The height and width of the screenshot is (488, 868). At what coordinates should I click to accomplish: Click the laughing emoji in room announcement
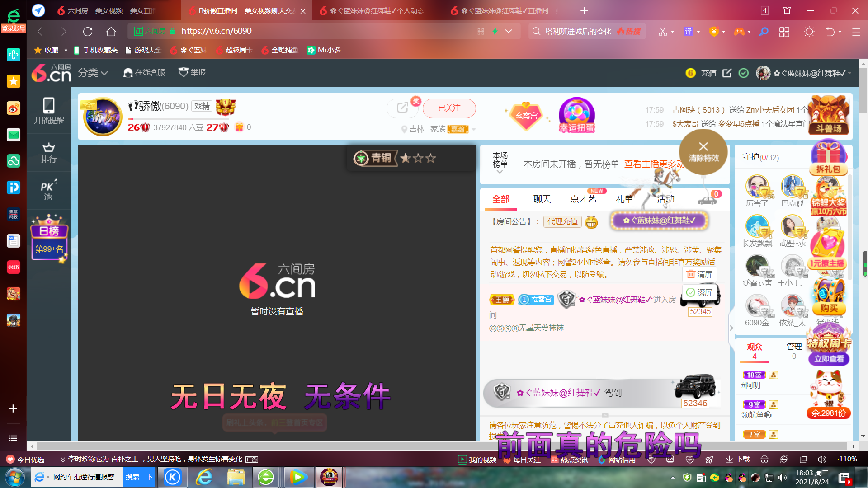[x=591, y=222]
